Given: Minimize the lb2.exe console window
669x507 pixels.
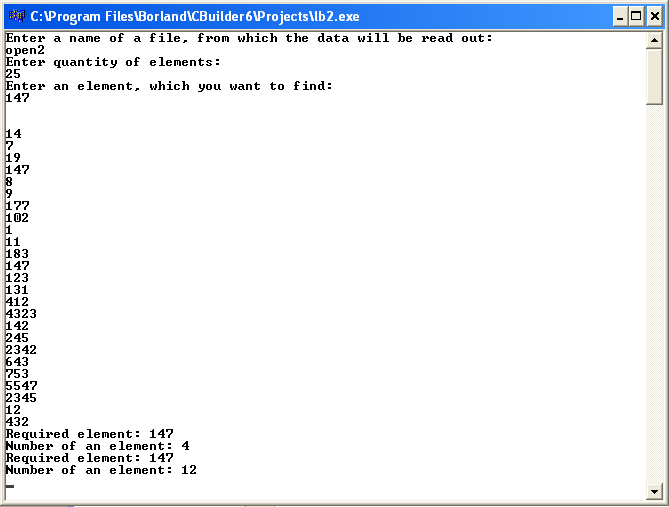Looking at the screenshot, I should (620, 17).
